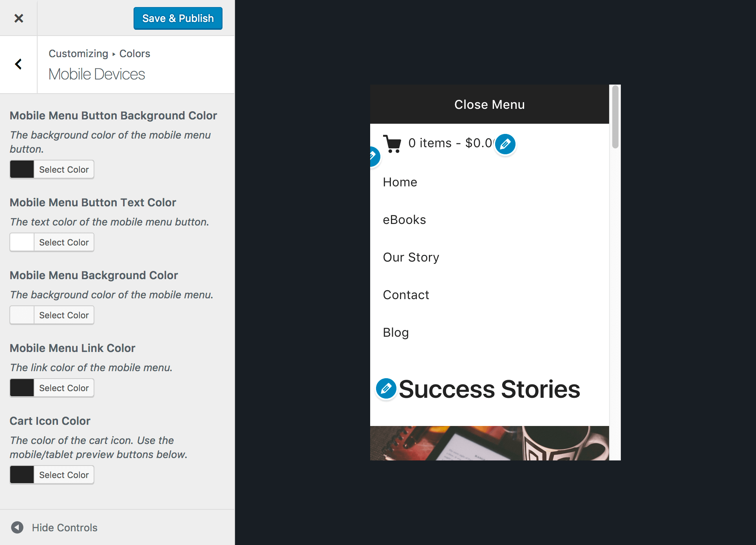Open the eBooks menu item

pos(404,220)
